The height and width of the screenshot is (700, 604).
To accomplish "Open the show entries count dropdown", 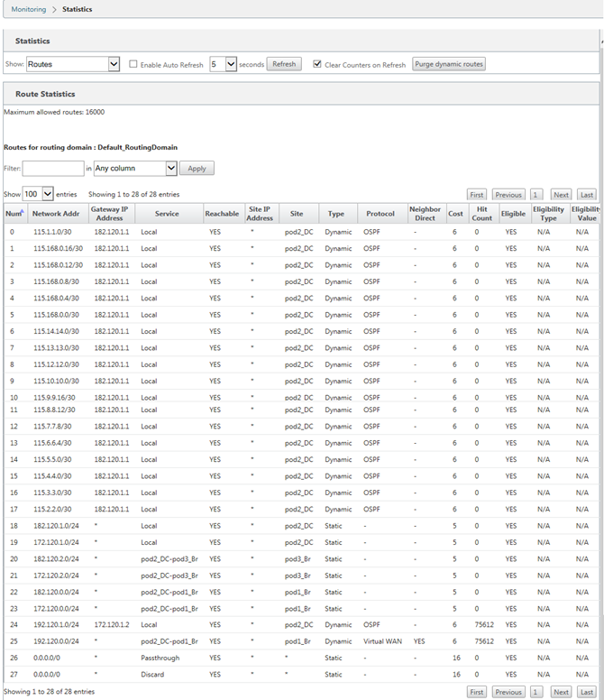I will [38, 194].
